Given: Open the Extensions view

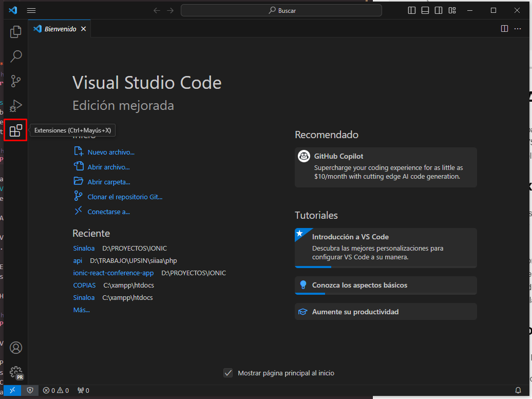Looking at the screenshot, I should pos(15,130).
